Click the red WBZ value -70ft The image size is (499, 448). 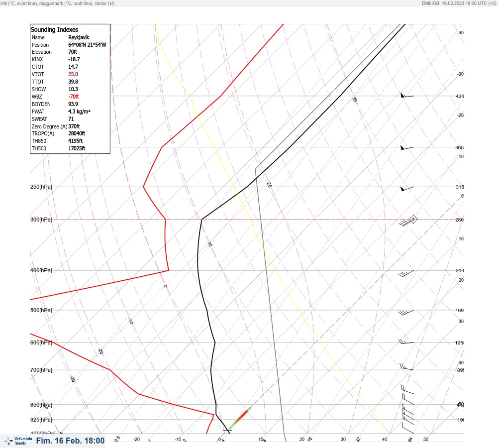pos(74,97)
